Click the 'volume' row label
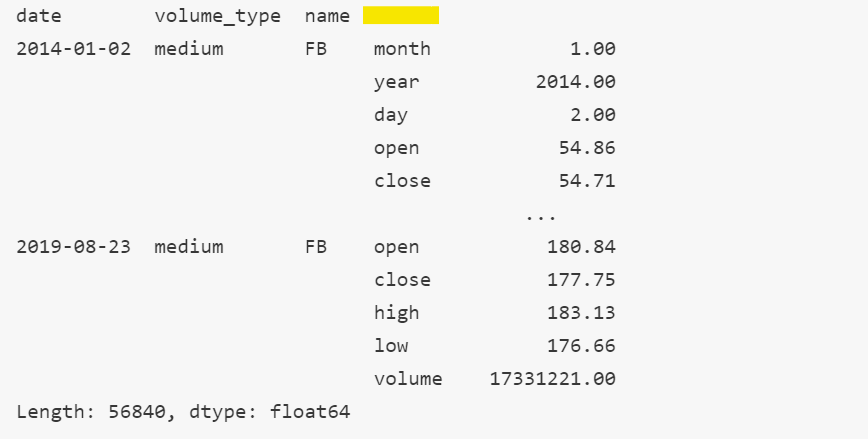This screenshot has width=868, height=439. coord(408,379)
